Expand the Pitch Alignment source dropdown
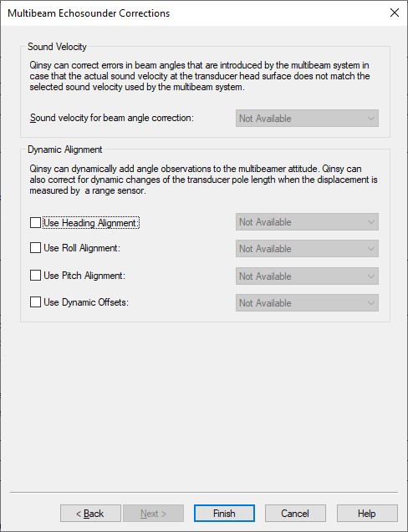The height and width of the screenshot is (532, 408). pyautogui.click(x=307, y=276)
